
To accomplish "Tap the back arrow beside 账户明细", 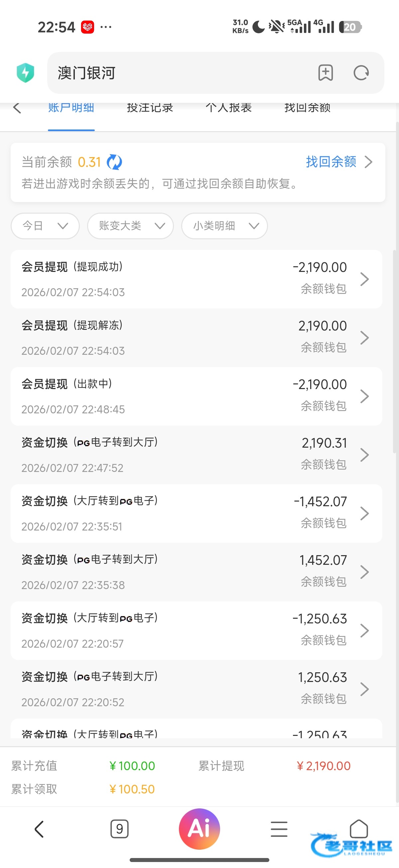I will point(17,108).
